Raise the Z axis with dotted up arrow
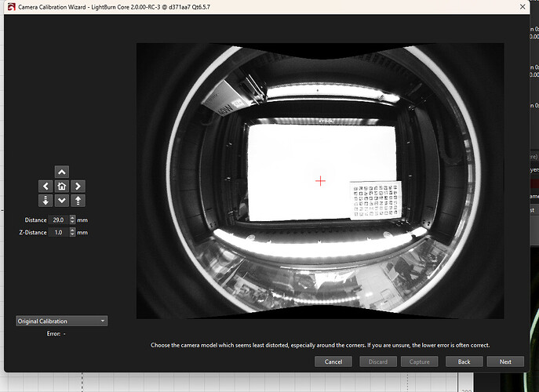Viewport: 539px width, 392px height. [78, 201]
